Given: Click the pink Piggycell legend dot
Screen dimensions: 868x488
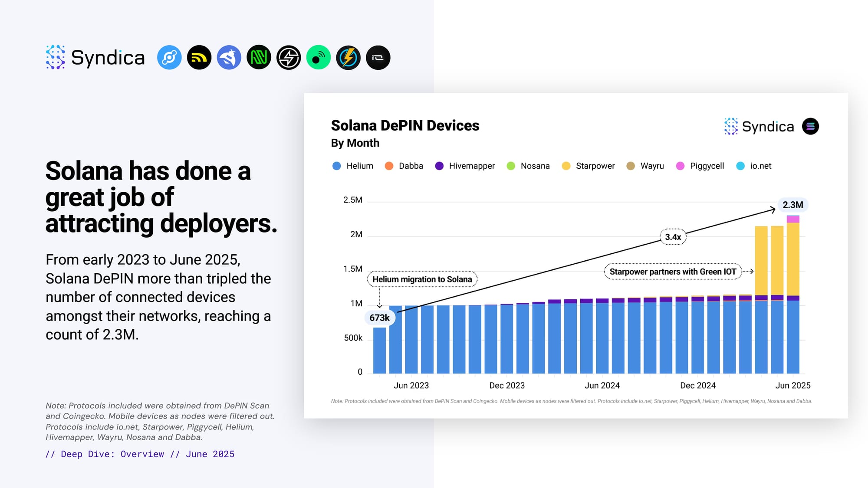Looking at the screenshot, I should click(x=680, y=166).
